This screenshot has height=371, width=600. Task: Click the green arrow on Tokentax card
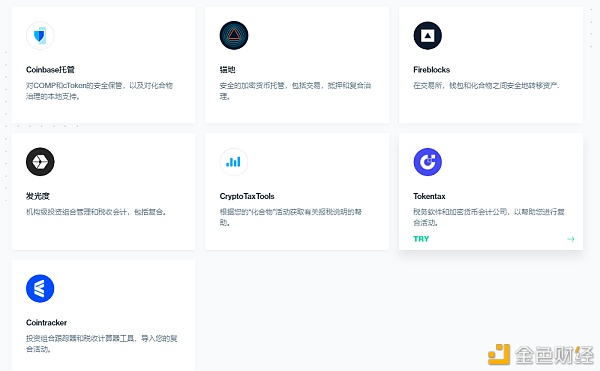point(571,239)
